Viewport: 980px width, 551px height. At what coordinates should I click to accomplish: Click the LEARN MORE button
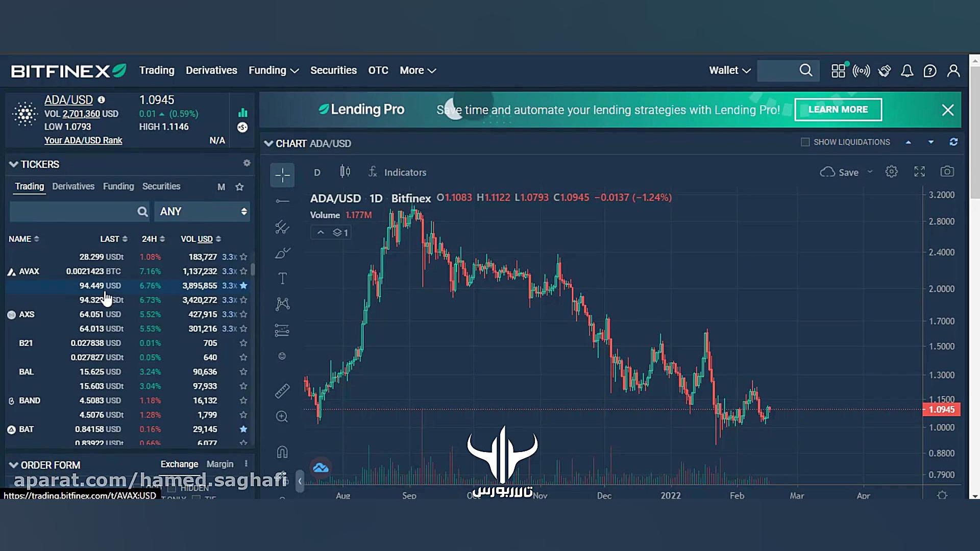click(838, 109)
